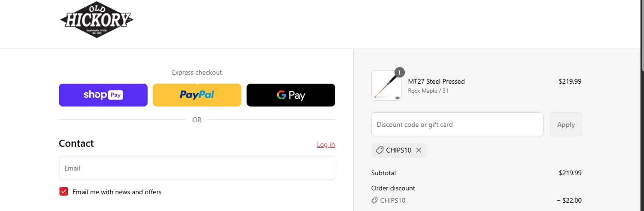This screenshot has width=644, height=211.
Task: Click the baseball bat product thumbnail
Action: pyautogui.click(x=386, y=86)
